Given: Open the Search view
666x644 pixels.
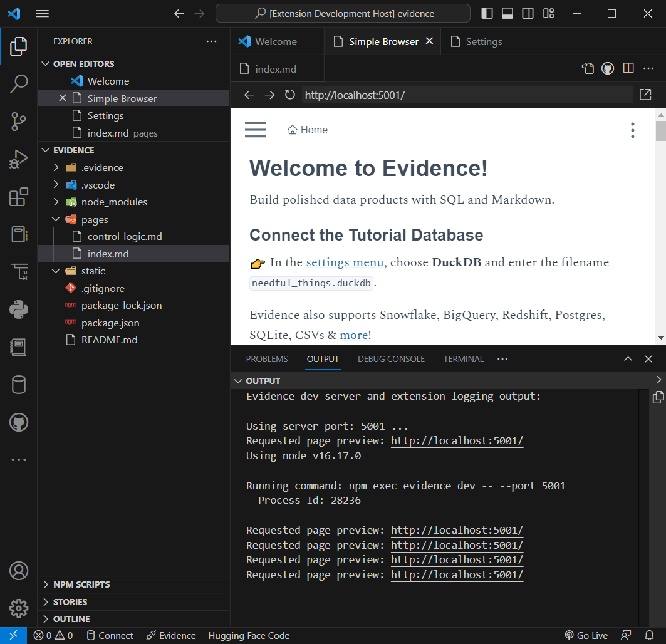Looking at the screenshot, I should point(19,83).
